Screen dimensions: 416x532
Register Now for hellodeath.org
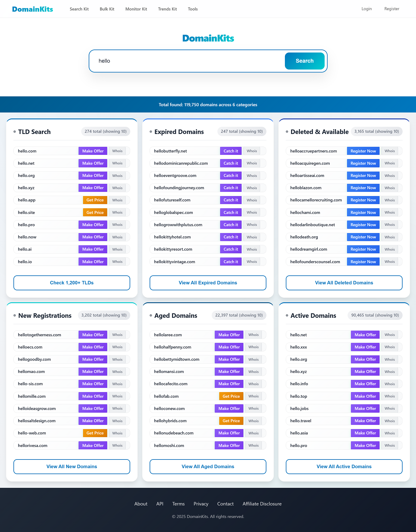pos(363,237)
